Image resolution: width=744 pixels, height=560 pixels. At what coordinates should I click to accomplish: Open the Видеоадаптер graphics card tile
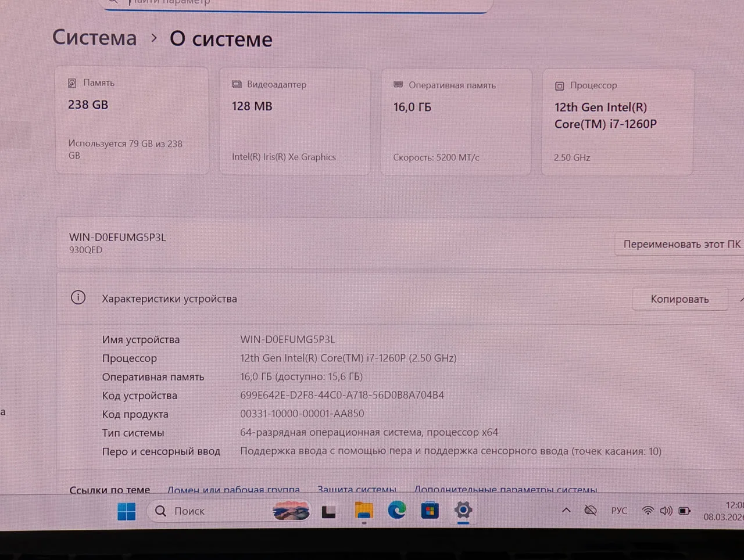pos(295,121)
